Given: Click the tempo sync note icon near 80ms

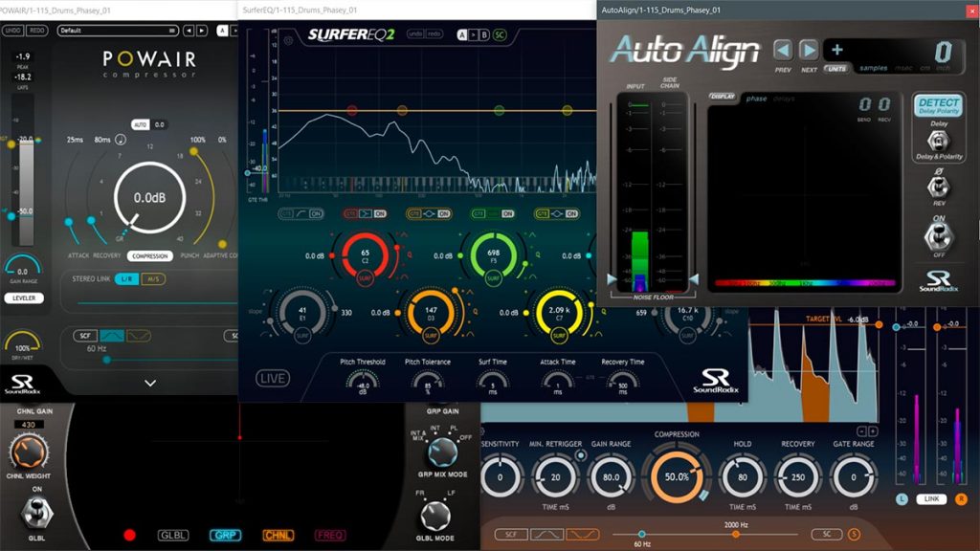Looking at the screenshot, I should (x=121, y=140).
